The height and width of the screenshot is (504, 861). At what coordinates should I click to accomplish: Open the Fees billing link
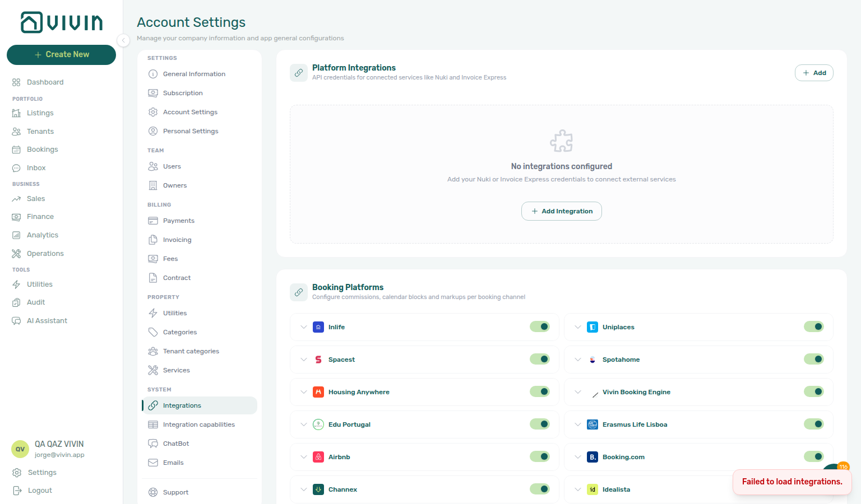pos(200,259)
